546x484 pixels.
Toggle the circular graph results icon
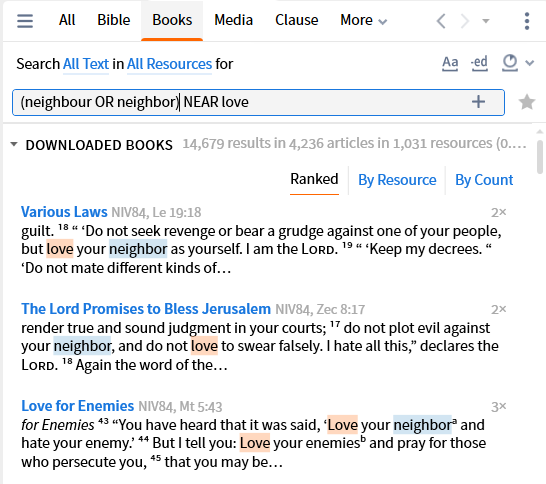(510, 63)
